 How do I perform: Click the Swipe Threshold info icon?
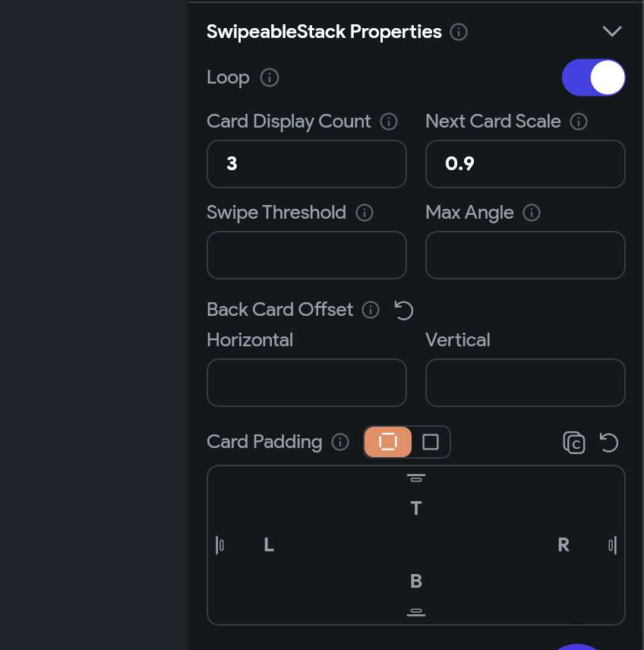(365, 213)
